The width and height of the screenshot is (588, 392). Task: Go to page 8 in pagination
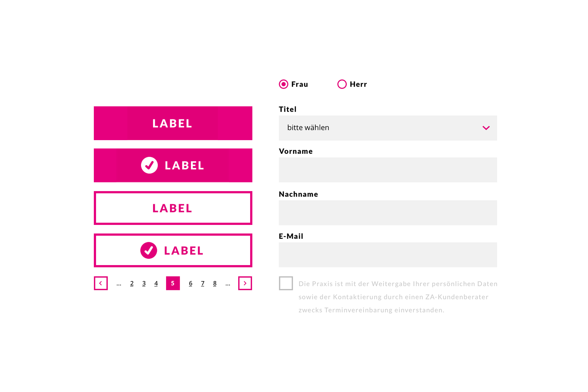(x=215, y=283)
